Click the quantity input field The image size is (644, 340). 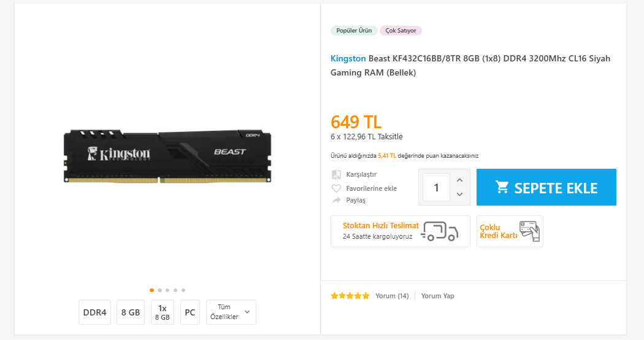tap(436, 187)
